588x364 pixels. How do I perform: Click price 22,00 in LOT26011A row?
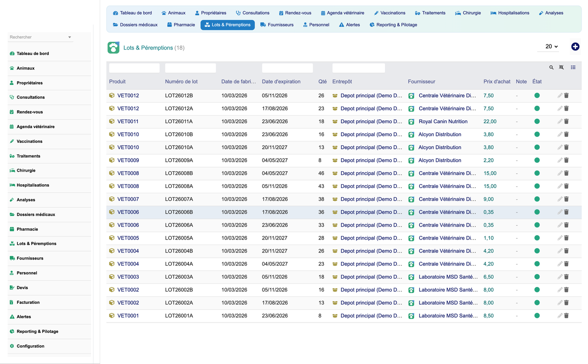(490, 122)
